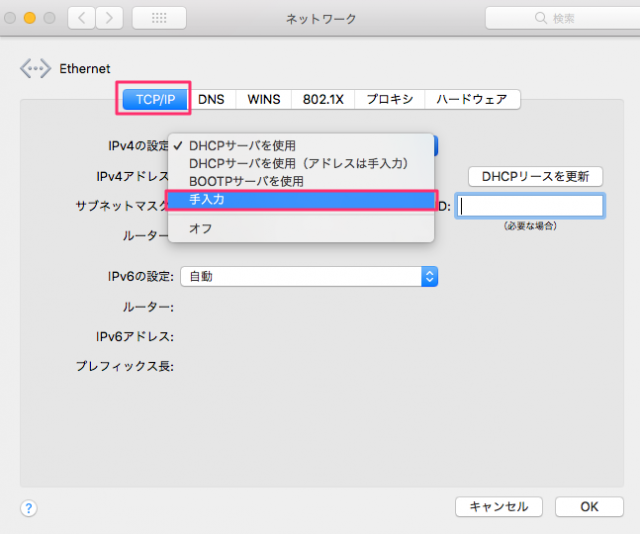This screenshot has width=640, height=534.
Task: Click the IPv6アドレス label
Action: tap(135, 336)
